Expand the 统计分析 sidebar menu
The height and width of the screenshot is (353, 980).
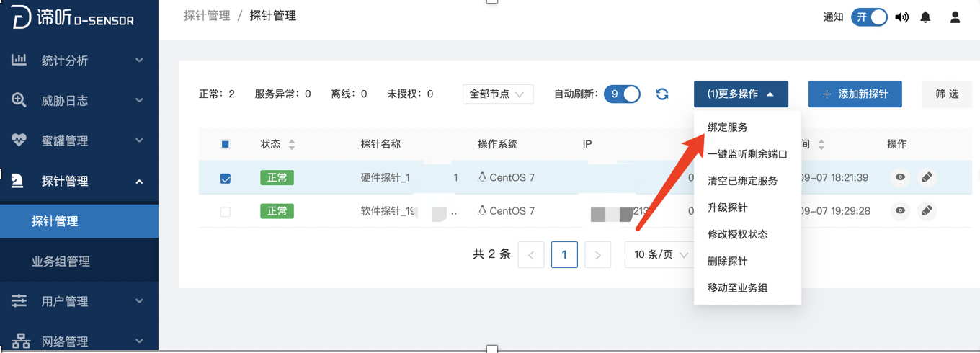(79, 61)
